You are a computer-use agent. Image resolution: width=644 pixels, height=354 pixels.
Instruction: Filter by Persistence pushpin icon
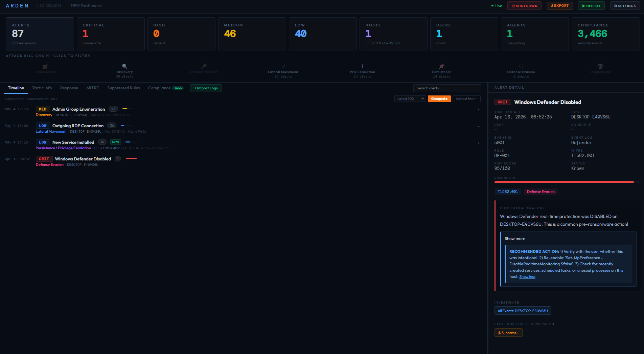coord(441,66)
